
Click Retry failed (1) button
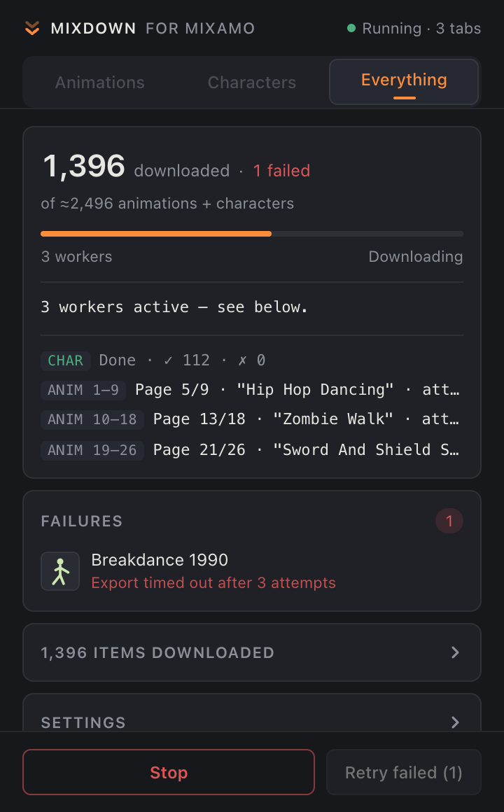pyautogui.click(x=403, y=772)
